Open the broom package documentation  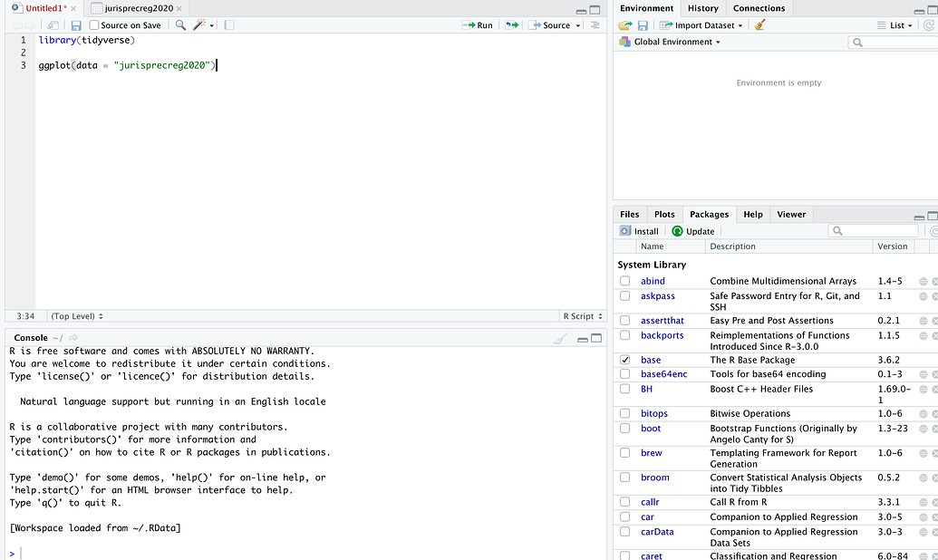click(x=654, y=478)
